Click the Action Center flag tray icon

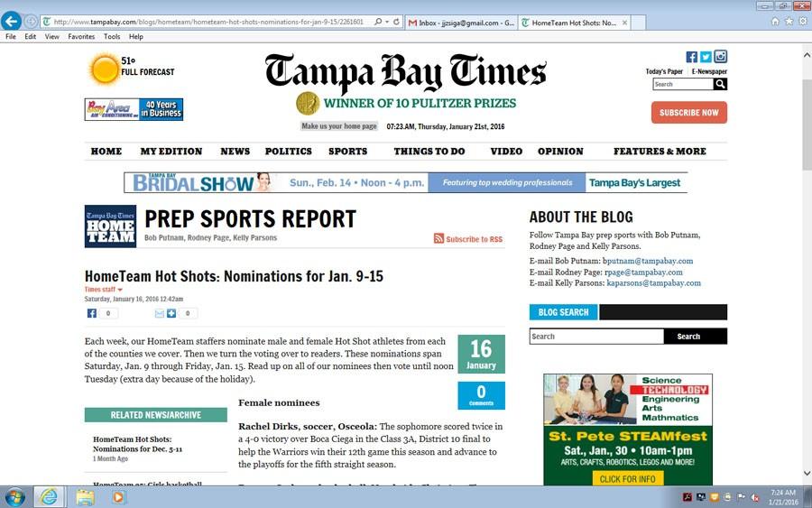click(x=742, y=497)
